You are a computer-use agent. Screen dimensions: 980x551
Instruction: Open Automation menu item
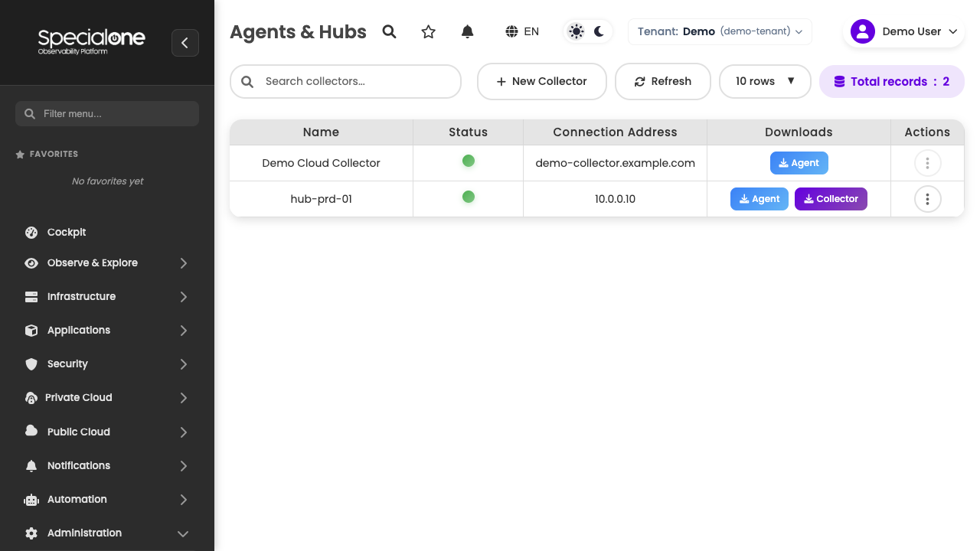[107, 499]
